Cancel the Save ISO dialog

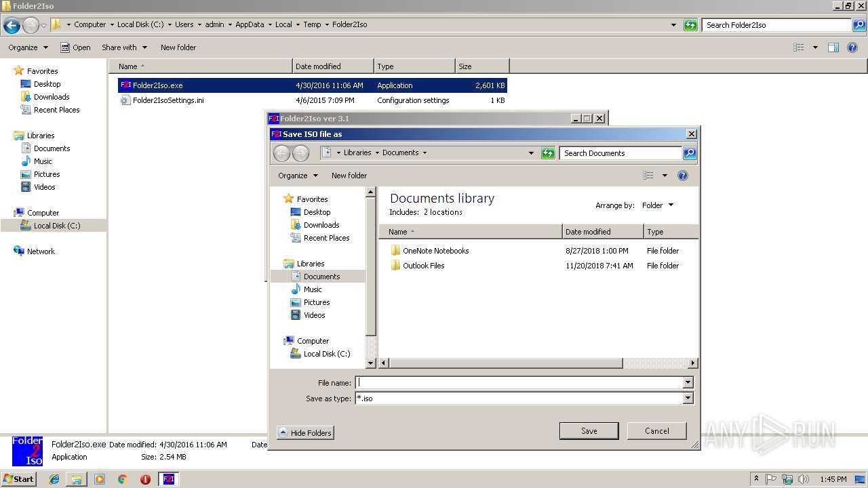pos(656,431)
